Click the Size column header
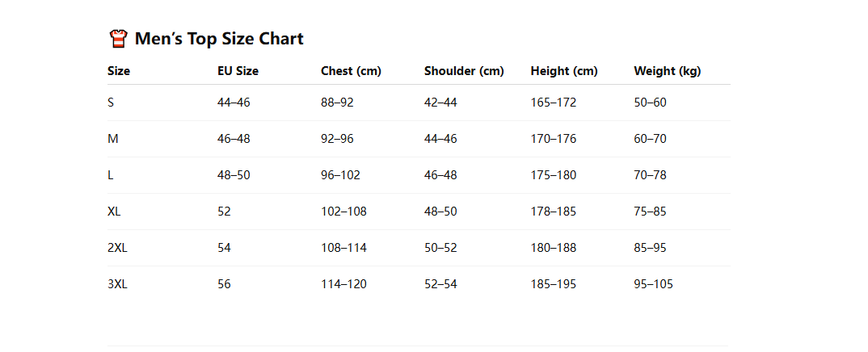The width and height of the screenshot is (868, 352). [x=119, y=71]
